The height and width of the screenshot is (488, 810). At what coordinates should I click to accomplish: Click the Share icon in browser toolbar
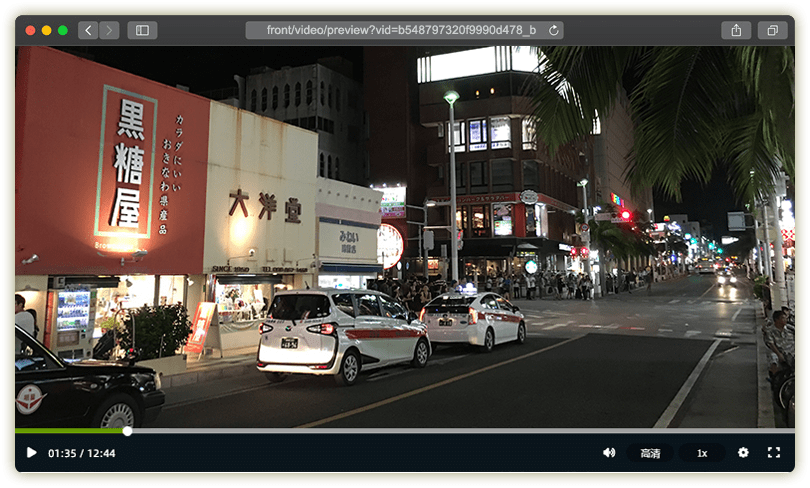736,30
